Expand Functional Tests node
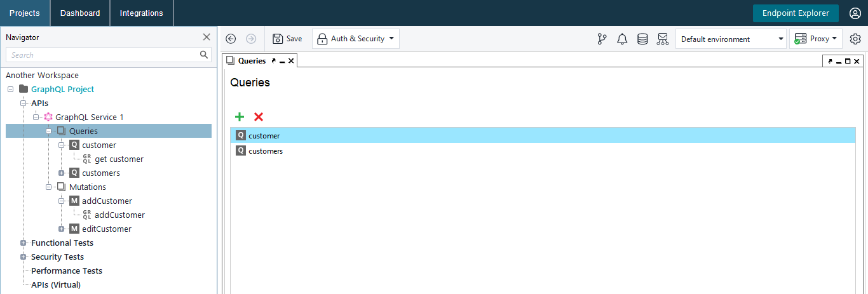The image size is (868, 294). point(23,243)
